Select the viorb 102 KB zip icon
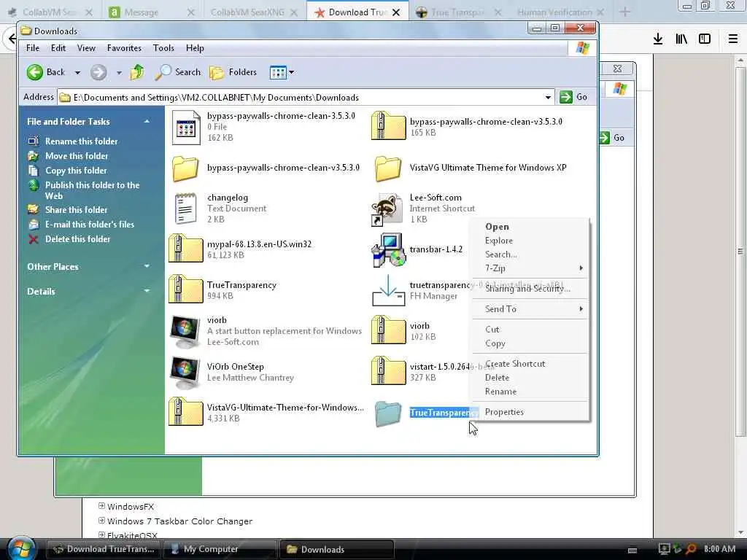Image resolution: width=747 pixels, height=560 pixels. tap(388, 330)
